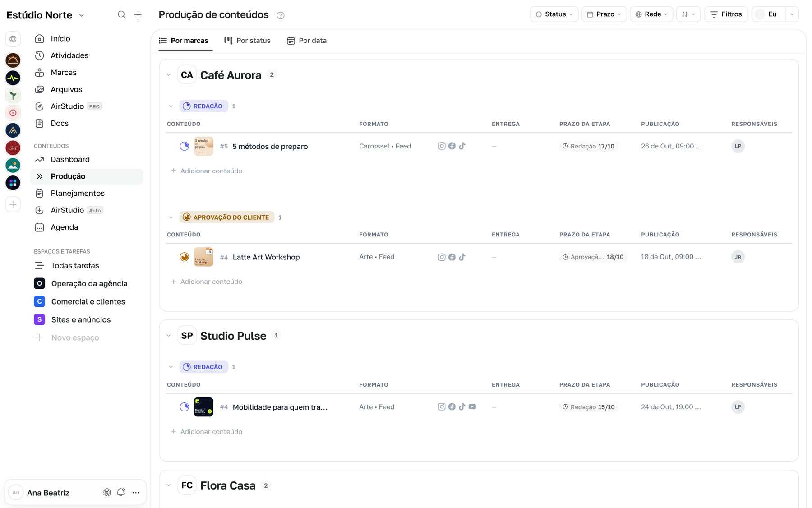
Task: Select the Por marcas tab
Action: 184,41
